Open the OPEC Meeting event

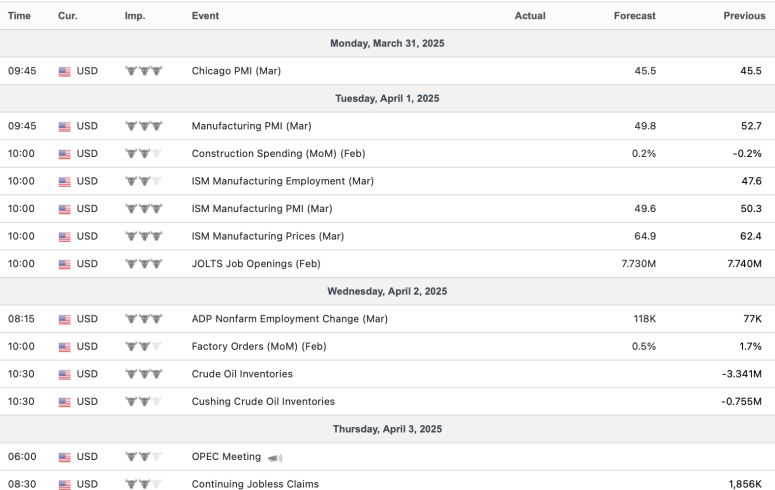point(226,456)
